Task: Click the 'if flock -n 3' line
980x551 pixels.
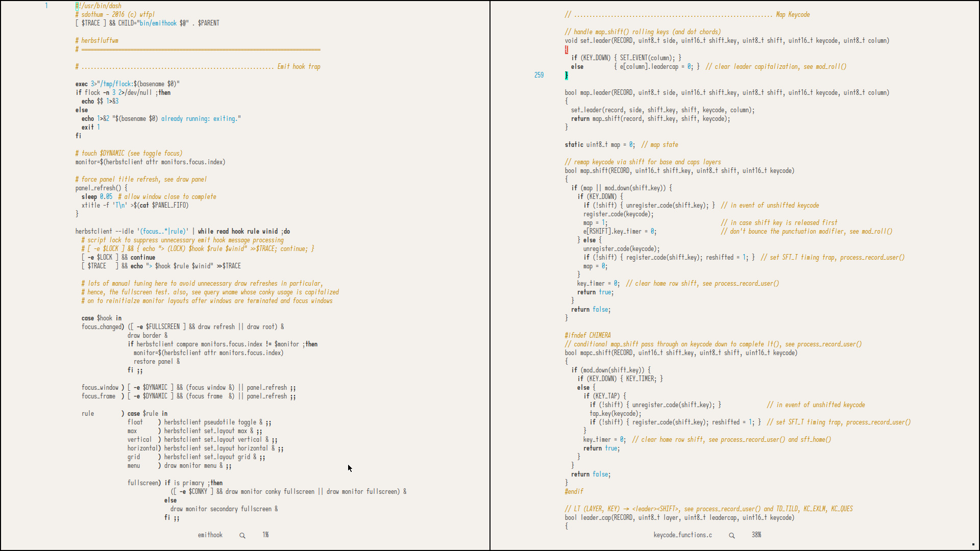Action: pyautogui.click(x=123, y=92)
